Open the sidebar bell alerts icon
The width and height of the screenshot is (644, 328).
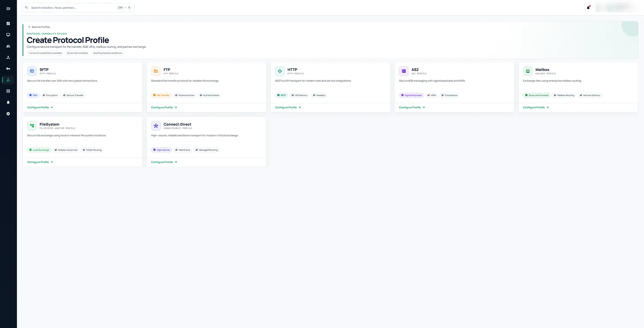[x=8, y=102]
